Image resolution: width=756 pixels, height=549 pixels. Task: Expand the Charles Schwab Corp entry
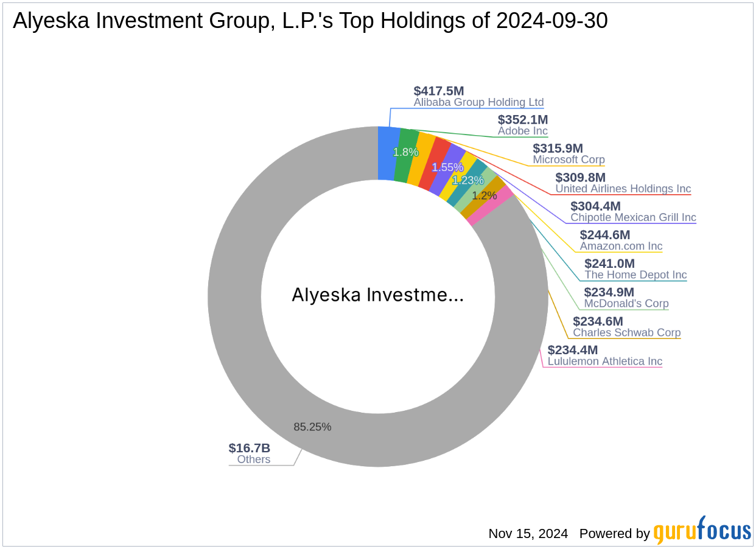(627, 333)
